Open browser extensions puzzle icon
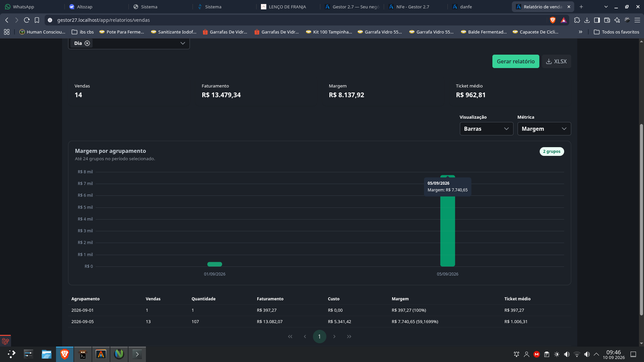This screenshot has width=644, height=362. (577, 20)
